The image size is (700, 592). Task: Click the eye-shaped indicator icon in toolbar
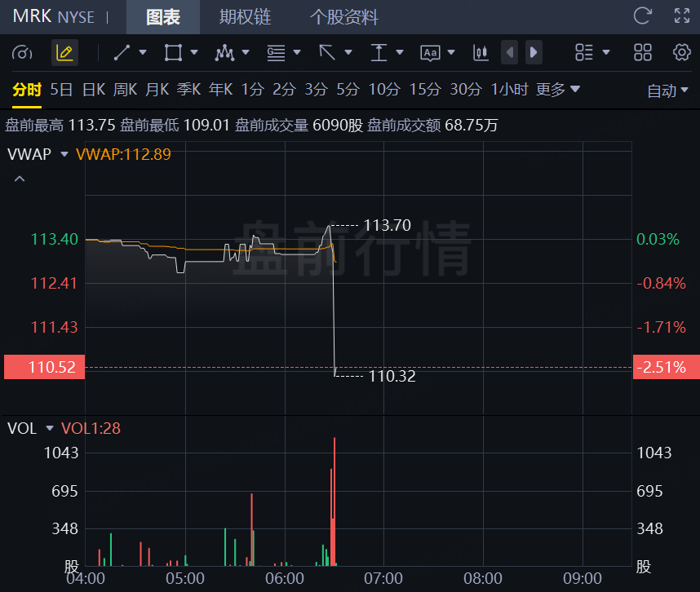coord(22,53)
